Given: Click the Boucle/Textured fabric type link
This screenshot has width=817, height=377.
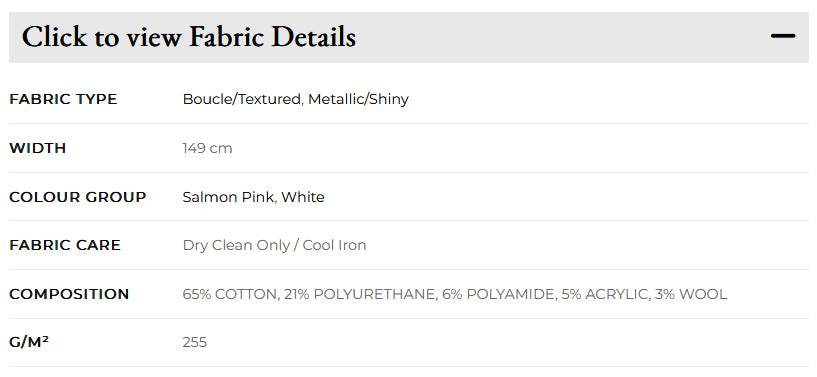Looking at the screenshot, I should pos(242,99).
